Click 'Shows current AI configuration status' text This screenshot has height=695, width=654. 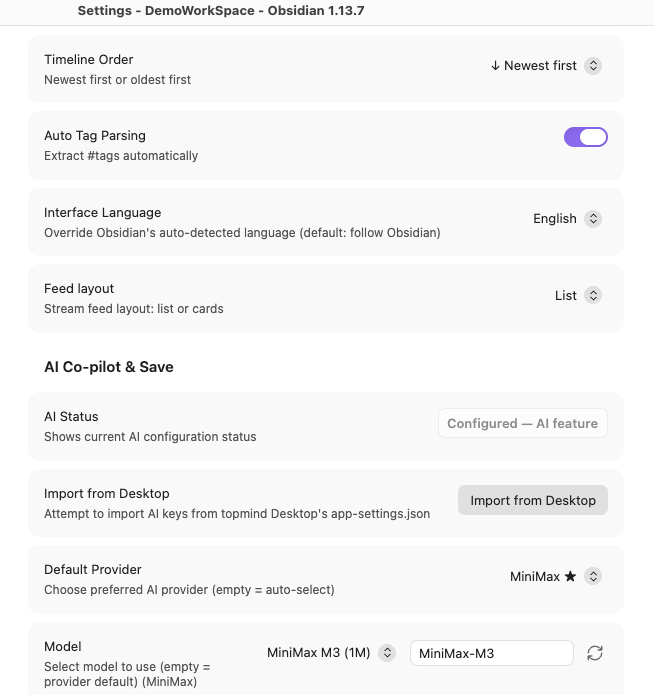[150, 437]
